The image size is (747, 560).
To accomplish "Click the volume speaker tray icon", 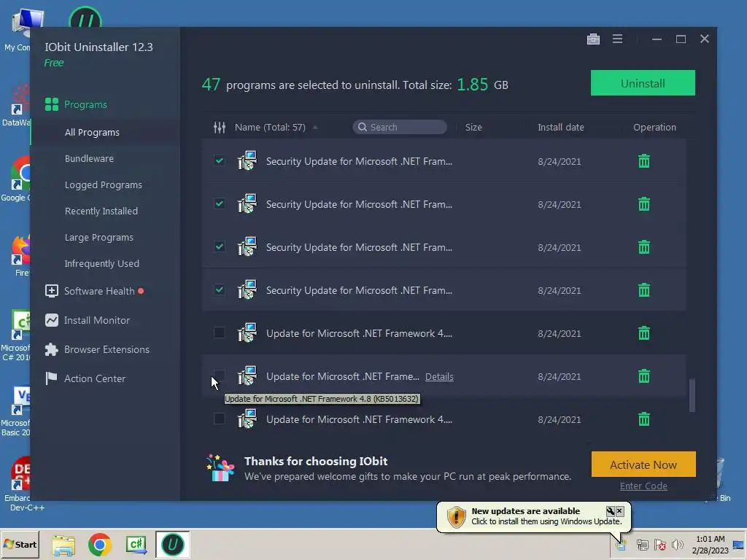I will pyautogui.click(x=677, y=544).
